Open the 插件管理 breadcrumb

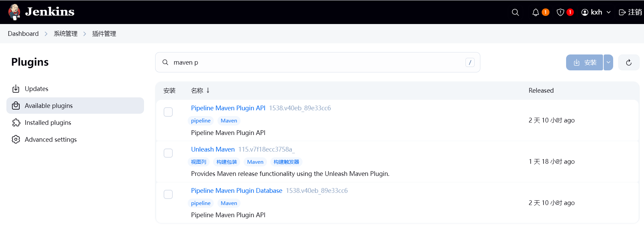(104, 33)
